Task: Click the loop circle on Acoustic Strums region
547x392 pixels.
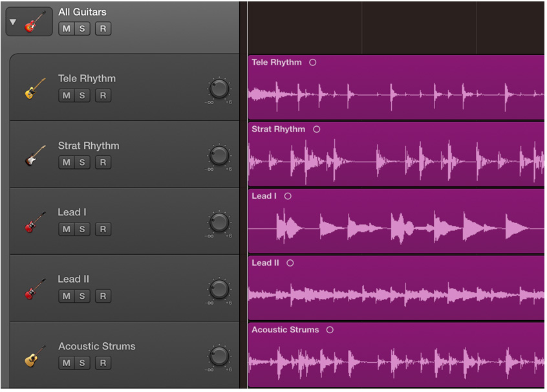Action: (330, 330)
